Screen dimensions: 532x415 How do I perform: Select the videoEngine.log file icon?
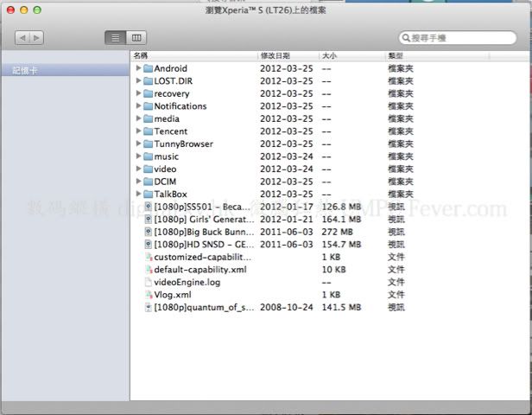pos(148,282)
